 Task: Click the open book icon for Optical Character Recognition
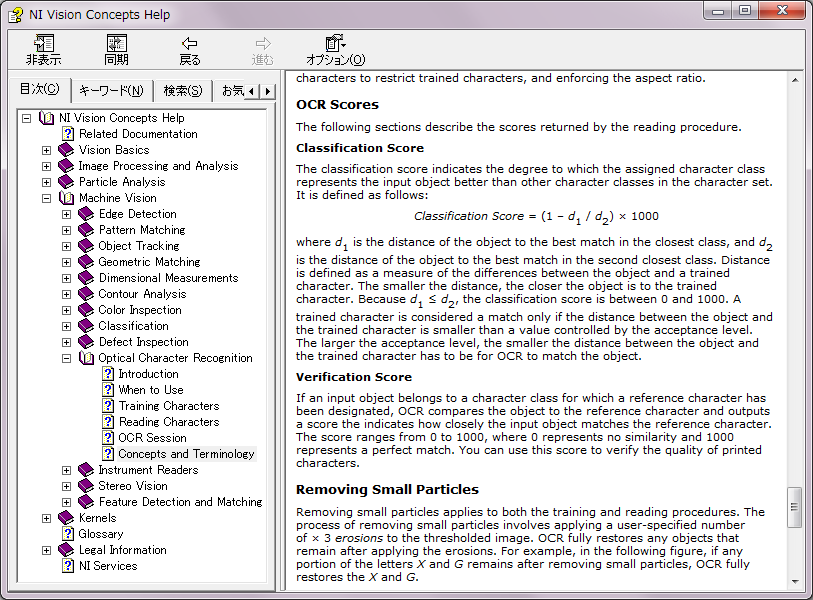[x=86, y=358]
